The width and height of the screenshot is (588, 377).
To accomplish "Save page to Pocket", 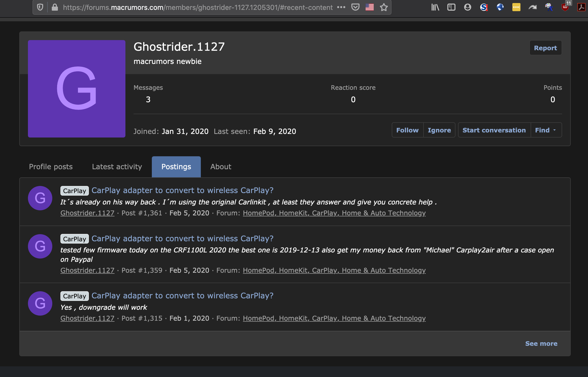I will tap(355, 7).
